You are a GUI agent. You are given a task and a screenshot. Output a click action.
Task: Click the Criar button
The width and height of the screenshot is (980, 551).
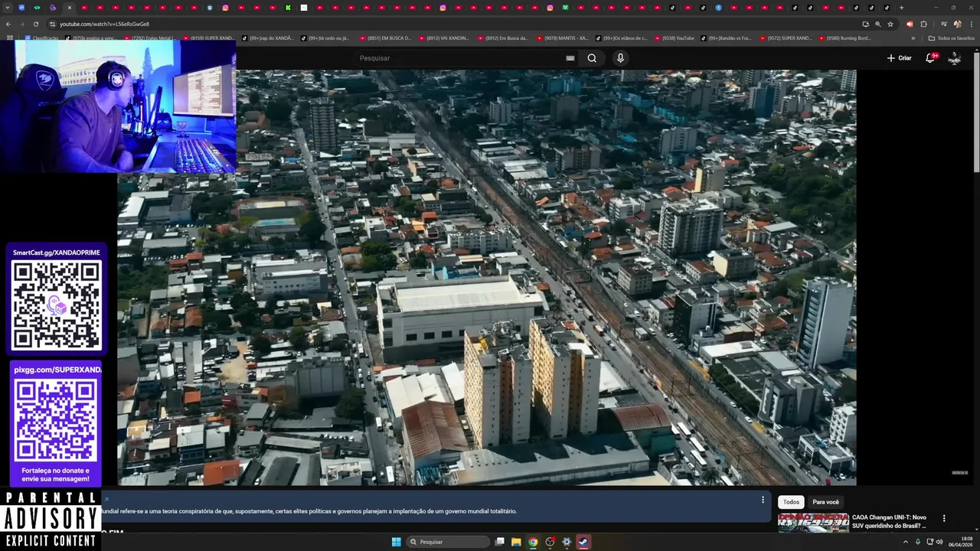[899, 58]
